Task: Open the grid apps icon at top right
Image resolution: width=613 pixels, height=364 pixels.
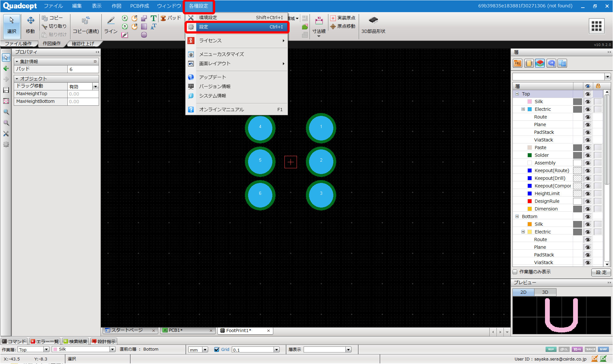Action: 596,26
